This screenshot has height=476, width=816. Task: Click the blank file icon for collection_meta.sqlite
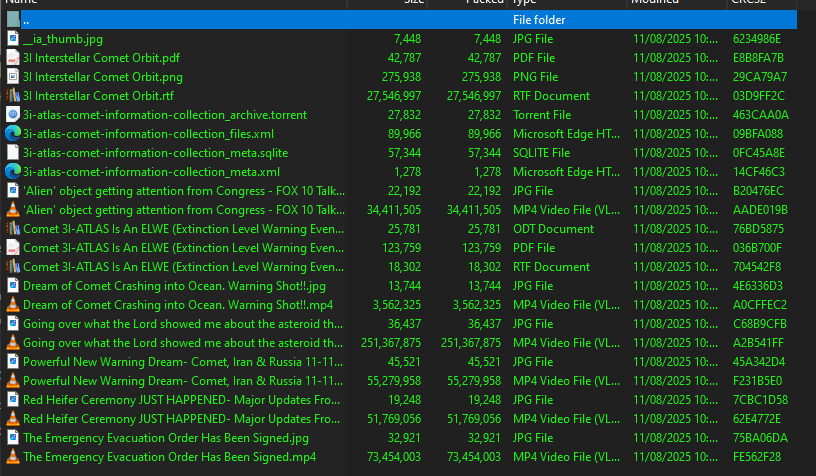pyautogui.click(x=13, y=153)
